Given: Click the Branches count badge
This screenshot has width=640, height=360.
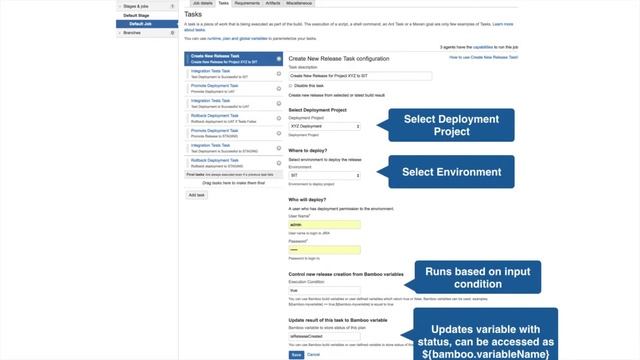Looking at the screenshot, I should click(x=172, y=33).
